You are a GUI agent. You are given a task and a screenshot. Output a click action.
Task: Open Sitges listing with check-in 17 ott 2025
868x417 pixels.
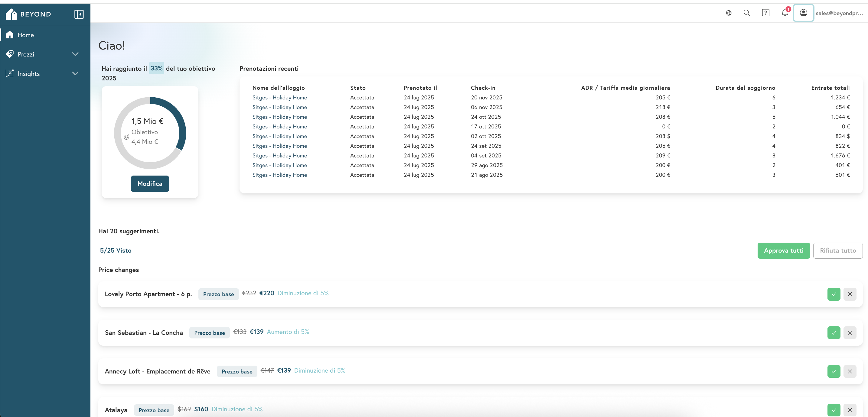tap(280, 127)
